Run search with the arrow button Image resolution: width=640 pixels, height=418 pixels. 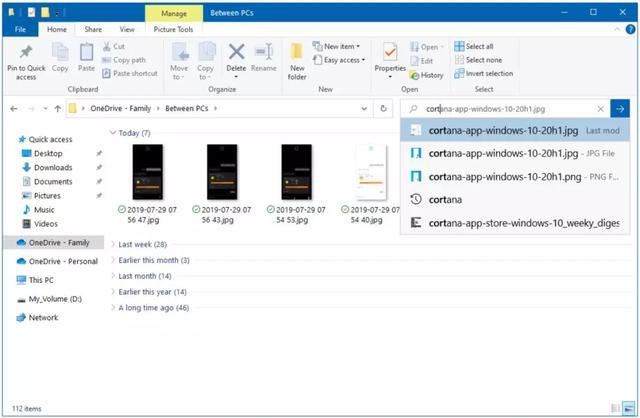coord(620,109)
